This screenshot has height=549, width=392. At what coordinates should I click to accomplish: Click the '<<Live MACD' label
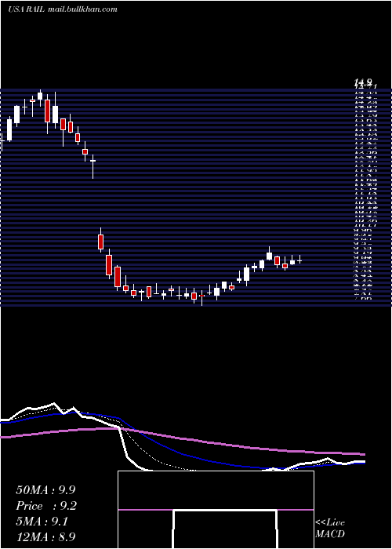[330, 528]
